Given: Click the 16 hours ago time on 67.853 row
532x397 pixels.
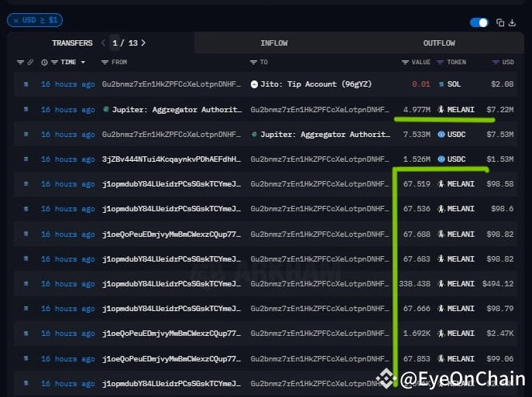Looking at the screenshot, I should click(68, 358).
